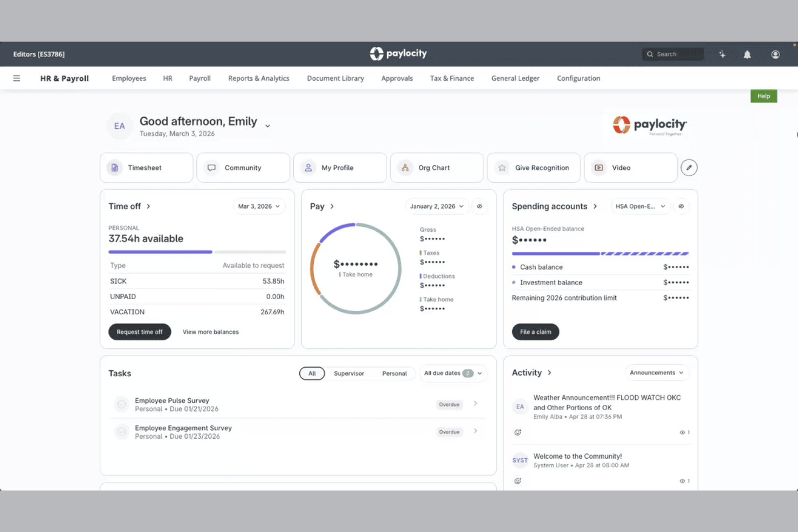The width and height of the screenshot is (798, 532).
Task: Select the Supervisor tasks filter
Action: pos(349,374)
